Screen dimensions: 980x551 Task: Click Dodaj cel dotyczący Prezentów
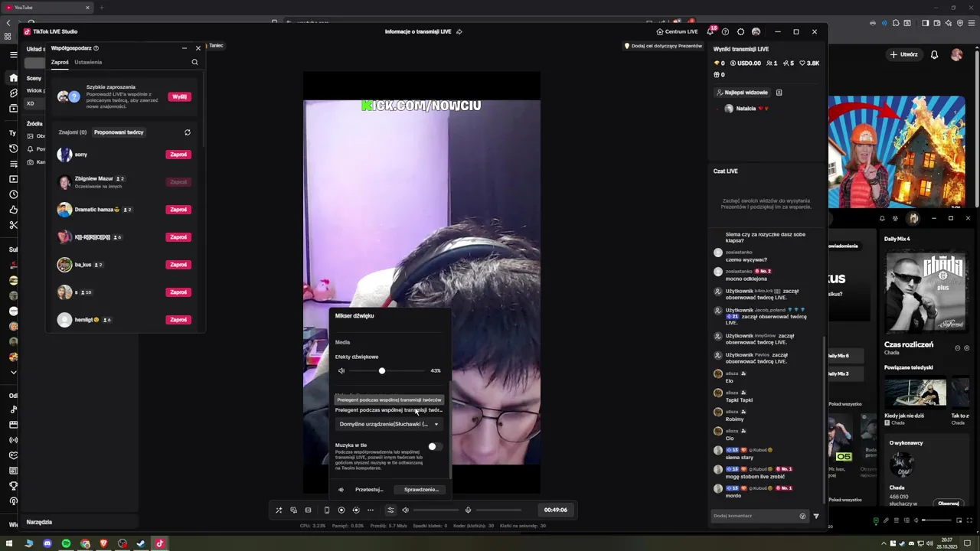tap(663, 46)
